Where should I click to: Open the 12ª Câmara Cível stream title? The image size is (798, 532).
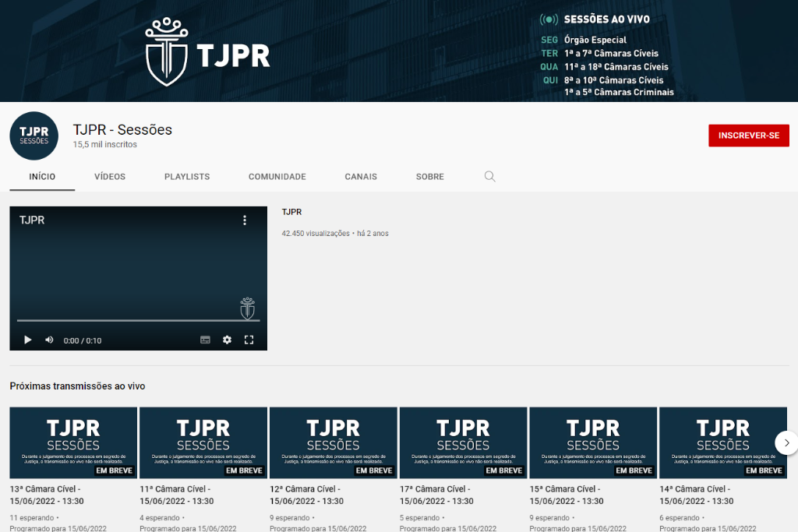coord(306,495)
